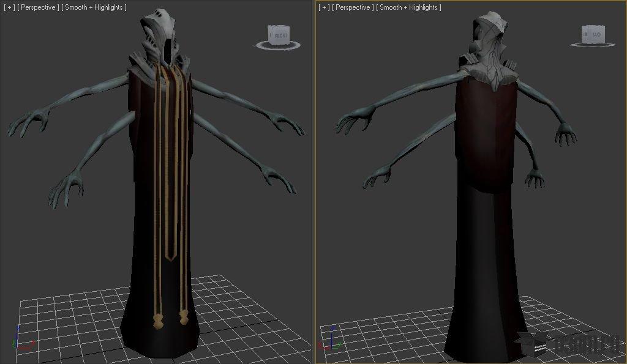Open the [+] general menu in left viewport
The image size is (627, 364).
point(9,7)
